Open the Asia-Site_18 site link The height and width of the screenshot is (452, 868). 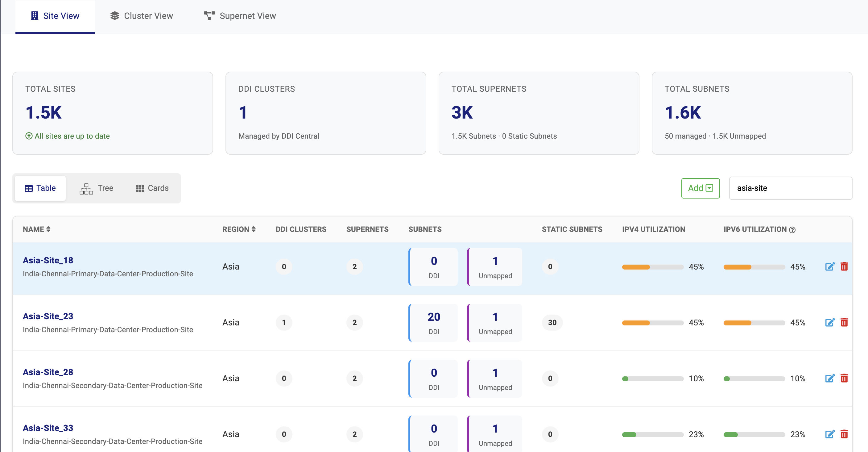click(48, 260)
